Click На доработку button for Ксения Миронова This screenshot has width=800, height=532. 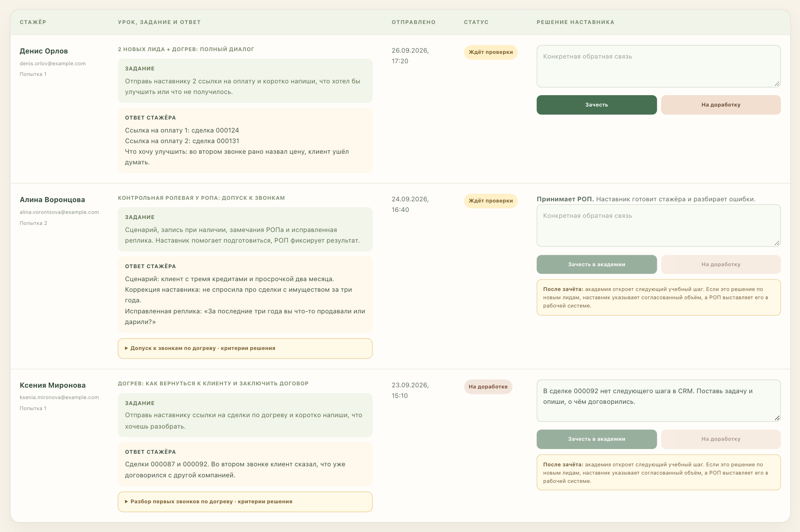pos(721,439)
